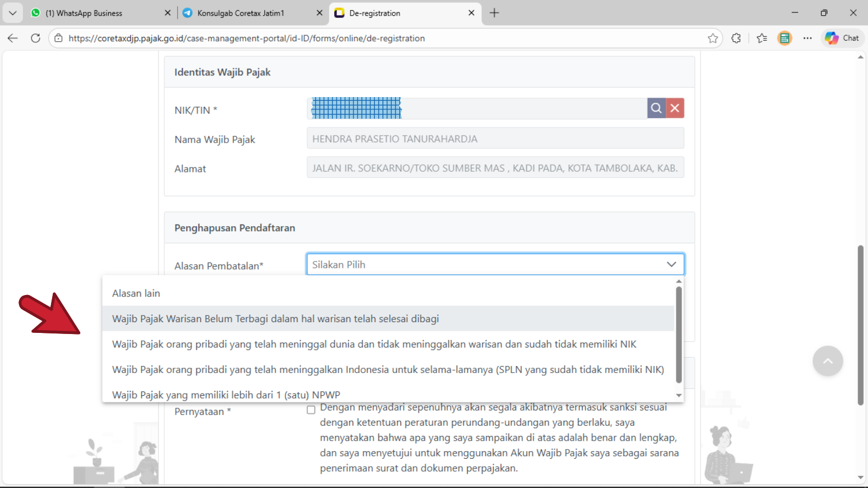The image size is (868, 488).
Task: Click the NIK/TIN search magnifier icon
Action: pyautogui.click(x=656, y=108)
